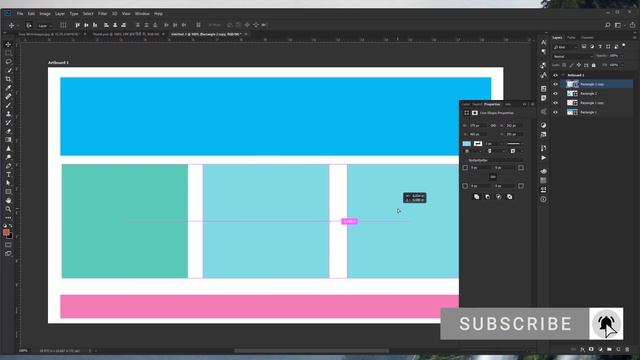The width and height of the screenshot is (640, 360).
Task: Hide the Rectangle 1 copy layer
Action: tap(555, 103)
